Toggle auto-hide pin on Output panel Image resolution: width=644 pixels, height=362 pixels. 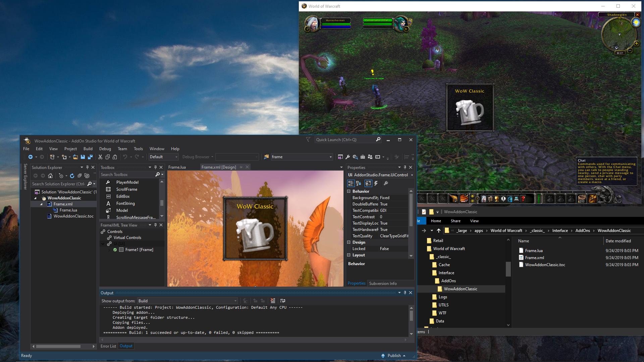click(x=405, y=293)
